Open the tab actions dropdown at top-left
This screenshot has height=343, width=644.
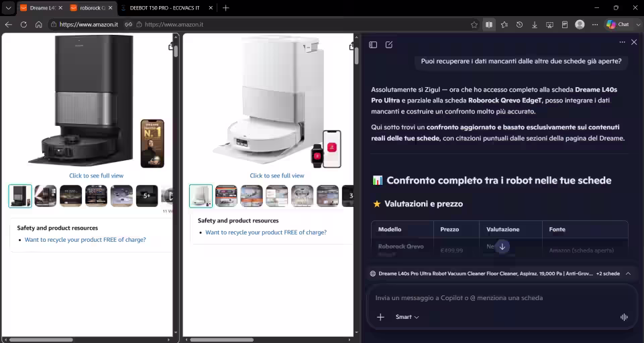pos(8,8)
